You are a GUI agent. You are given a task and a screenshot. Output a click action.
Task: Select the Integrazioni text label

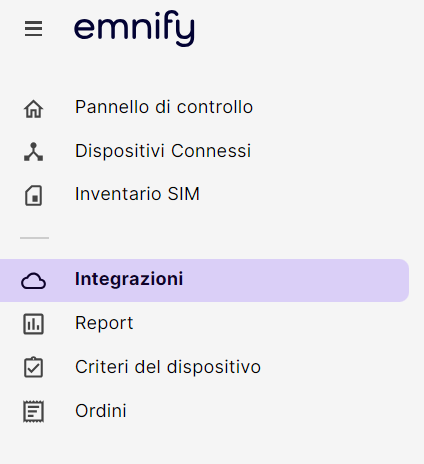pos(129,279)
